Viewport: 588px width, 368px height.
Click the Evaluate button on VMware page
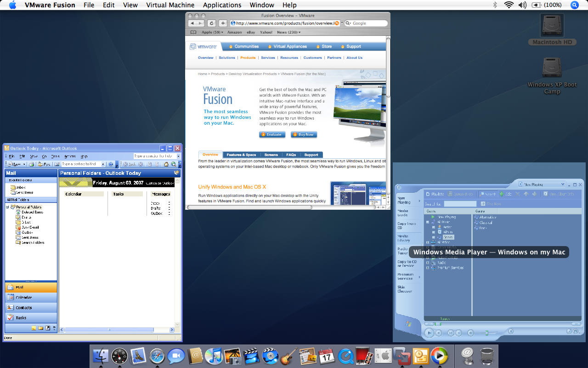272,135
